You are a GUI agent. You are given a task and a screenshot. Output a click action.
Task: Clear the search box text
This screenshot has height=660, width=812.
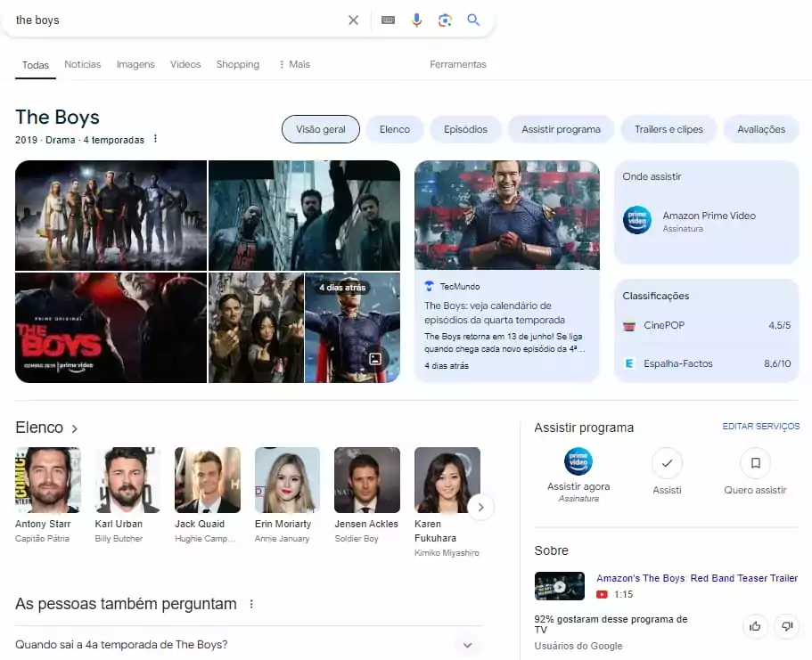[353, 20]
